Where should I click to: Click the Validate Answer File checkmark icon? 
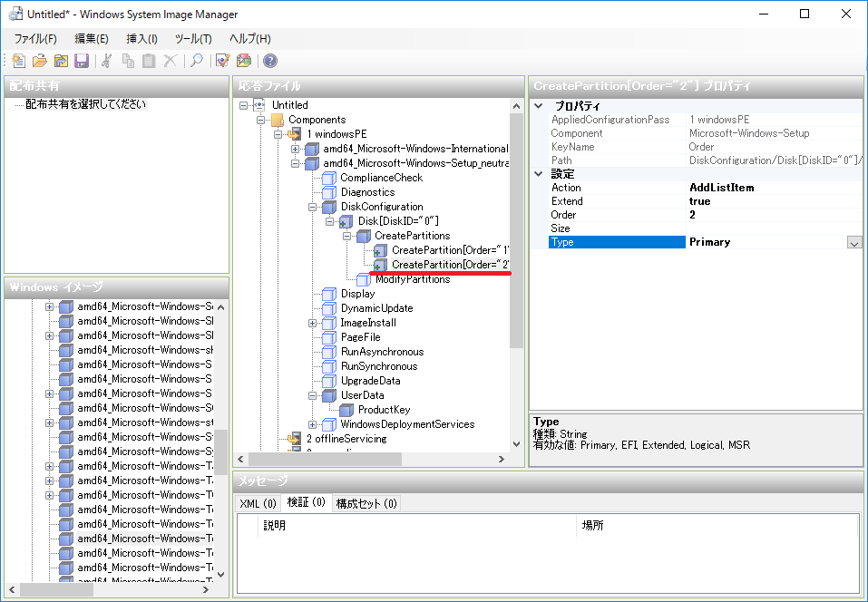(x=222, y=61)
